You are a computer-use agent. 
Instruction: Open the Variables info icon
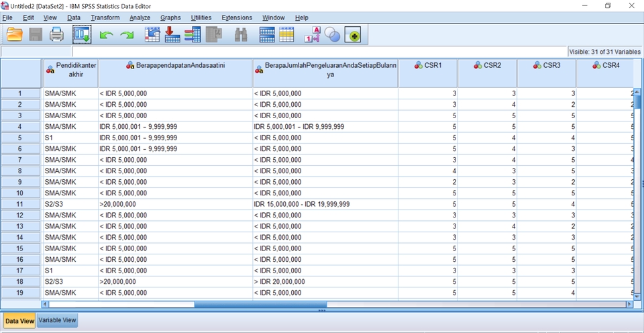[x=193, y=34]
